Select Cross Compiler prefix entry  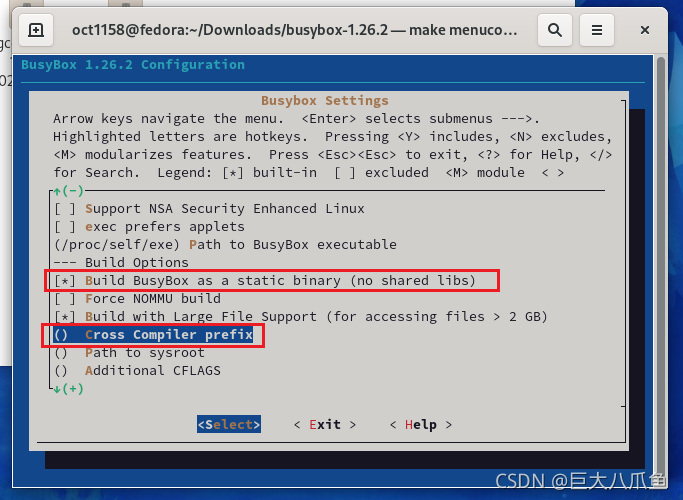[x=153, y=334]
